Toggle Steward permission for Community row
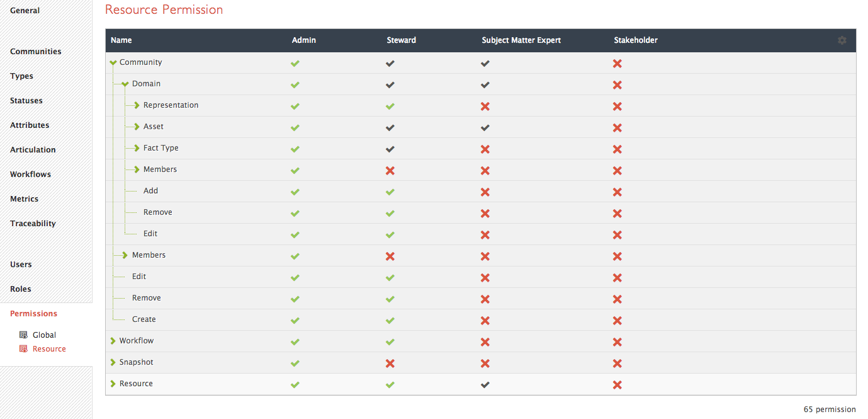The width and height of the screenshot is (868, 419). point(390,63)
